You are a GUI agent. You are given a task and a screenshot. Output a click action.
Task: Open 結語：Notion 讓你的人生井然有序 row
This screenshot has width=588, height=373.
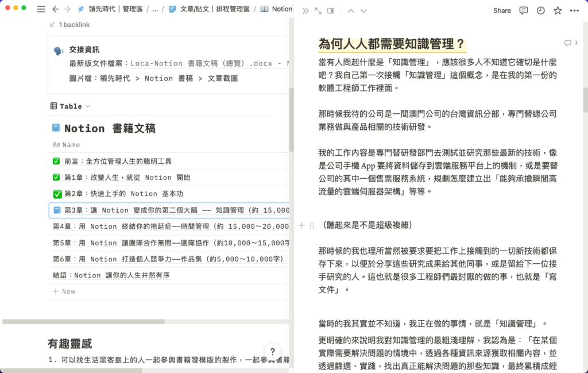[111, 275]
